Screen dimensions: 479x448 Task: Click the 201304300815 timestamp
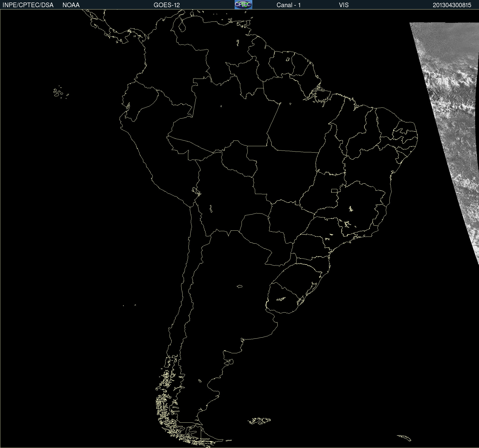coord(452,5)
